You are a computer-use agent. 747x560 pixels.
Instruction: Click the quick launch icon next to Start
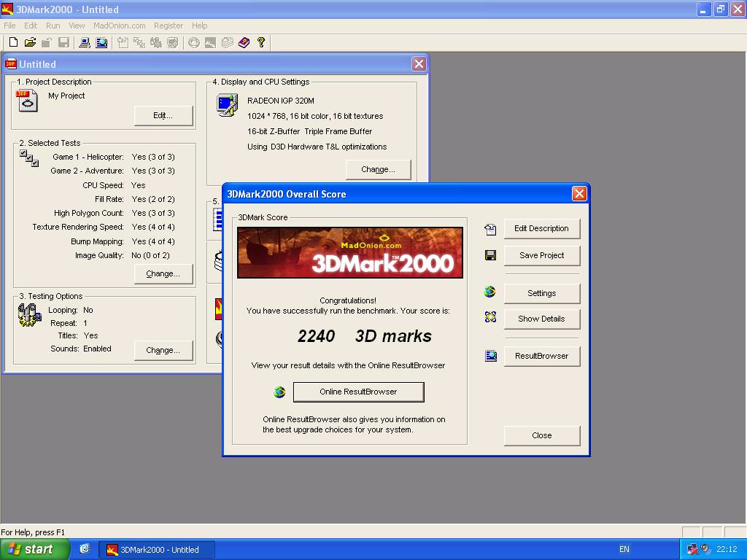coord(85,548)
